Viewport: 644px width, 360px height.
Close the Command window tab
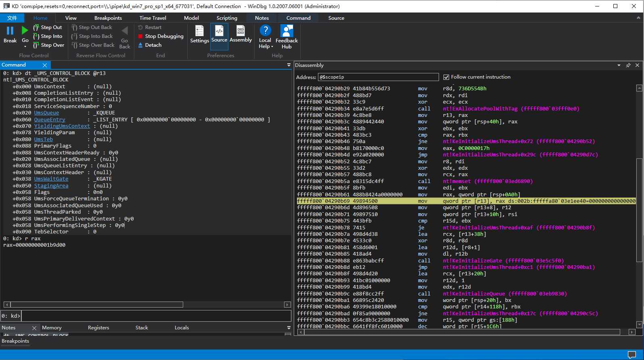(45, 65)
